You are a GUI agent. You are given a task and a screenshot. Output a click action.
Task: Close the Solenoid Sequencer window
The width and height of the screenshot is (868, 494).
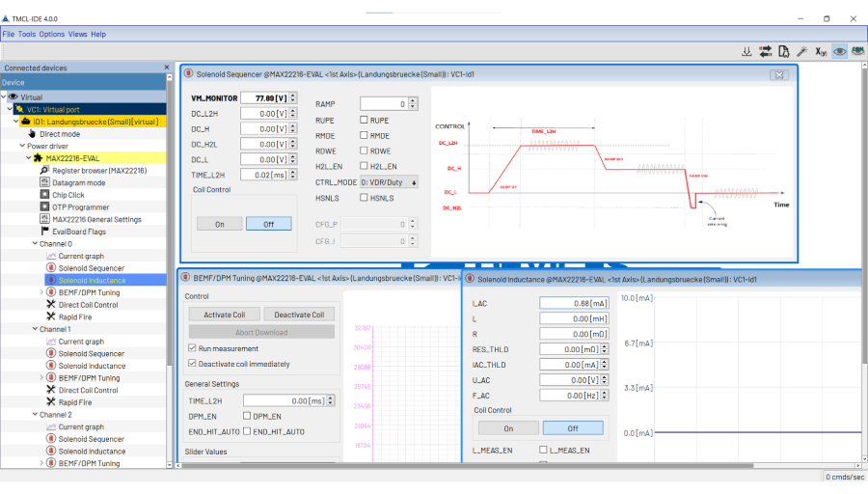click(x=779, y=74)
